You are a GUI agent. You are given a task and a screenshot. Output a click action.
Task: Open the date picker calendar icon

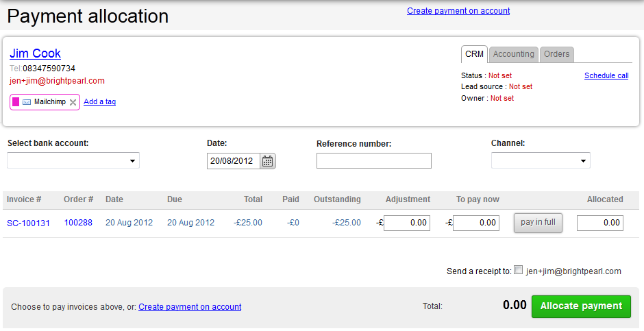268,161
